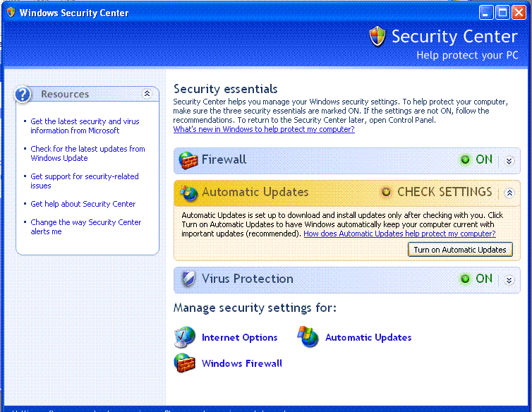Click the Security Center shield logo in banner

point(377,36)
